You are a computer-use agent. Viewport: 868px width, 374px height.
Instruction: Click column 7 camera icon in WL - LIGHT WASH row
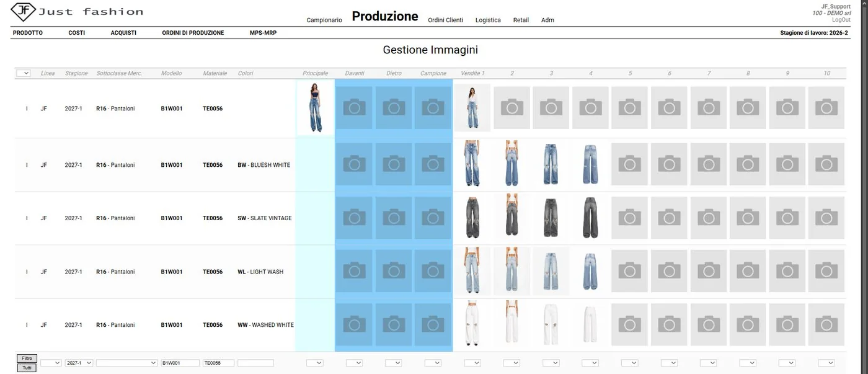click(x=709, y=271)
